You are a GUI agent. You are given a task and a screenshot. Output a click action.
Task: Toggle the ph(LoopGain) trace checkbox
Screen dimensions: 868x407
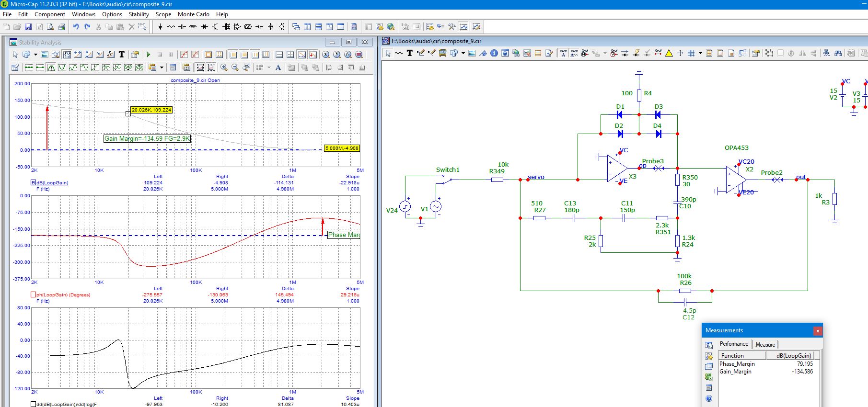[34, 294]
